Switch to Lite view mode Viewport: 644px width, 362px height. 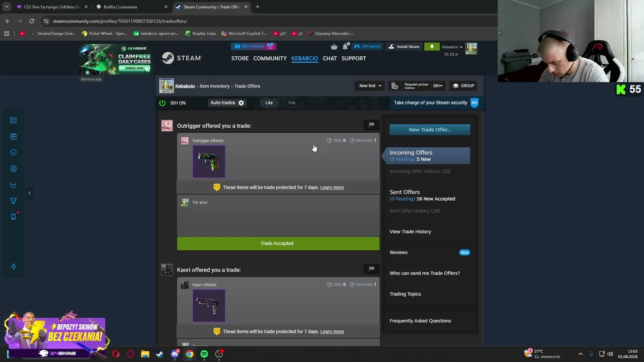269,103
